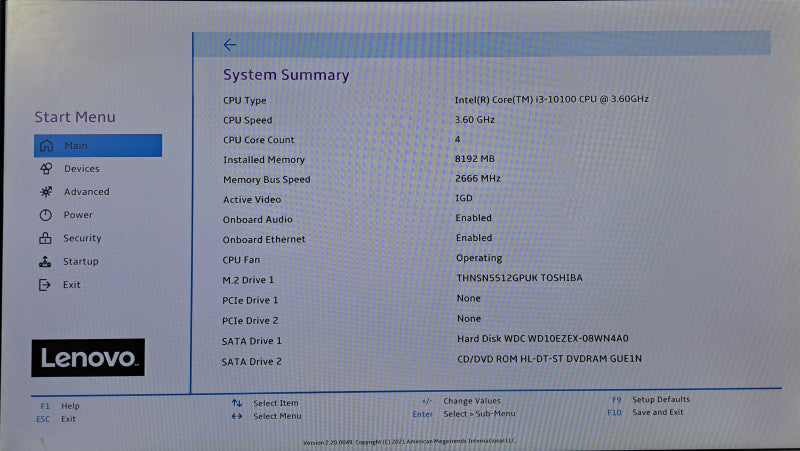Image resolution: width=800 pixels, height=451 pixels.
Task: Click the Onboard Ethernet label
Action: [x=264, y=239]
